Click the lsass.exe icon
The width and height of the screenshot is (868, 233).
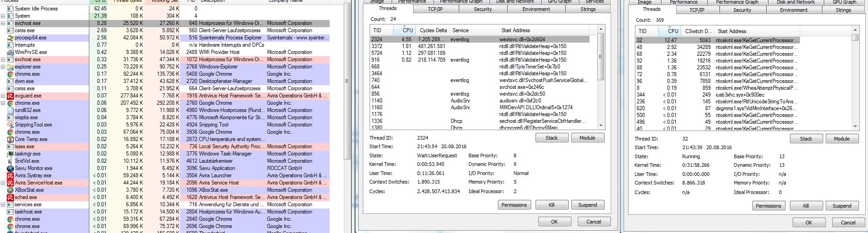[10, 146]
